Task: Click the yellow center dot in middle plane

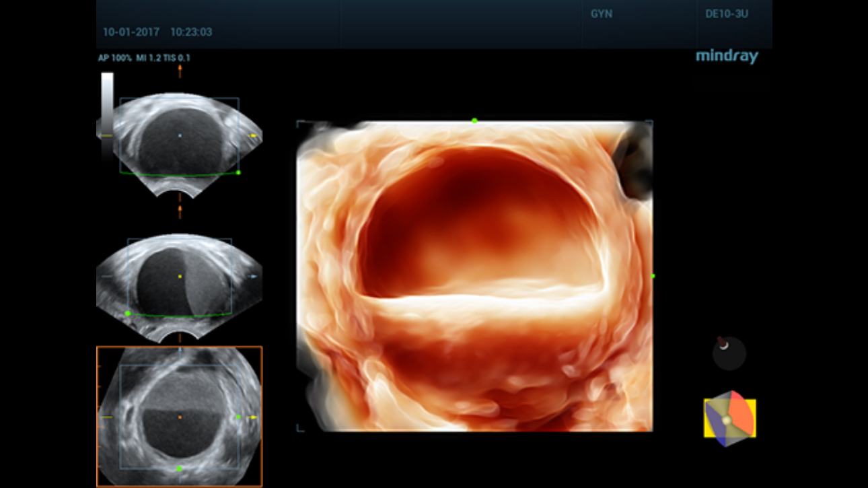Action: coord(180,276)
